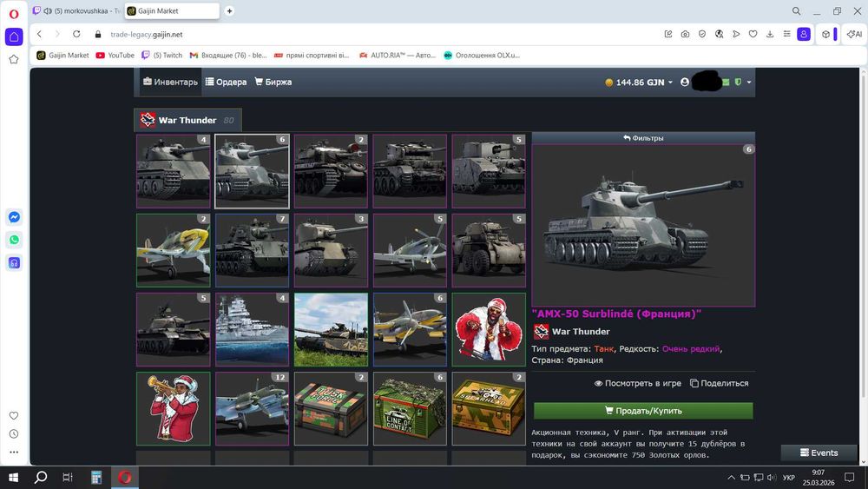
Task: Open YouTube bookmark
Action: click(x=115, y=56)
